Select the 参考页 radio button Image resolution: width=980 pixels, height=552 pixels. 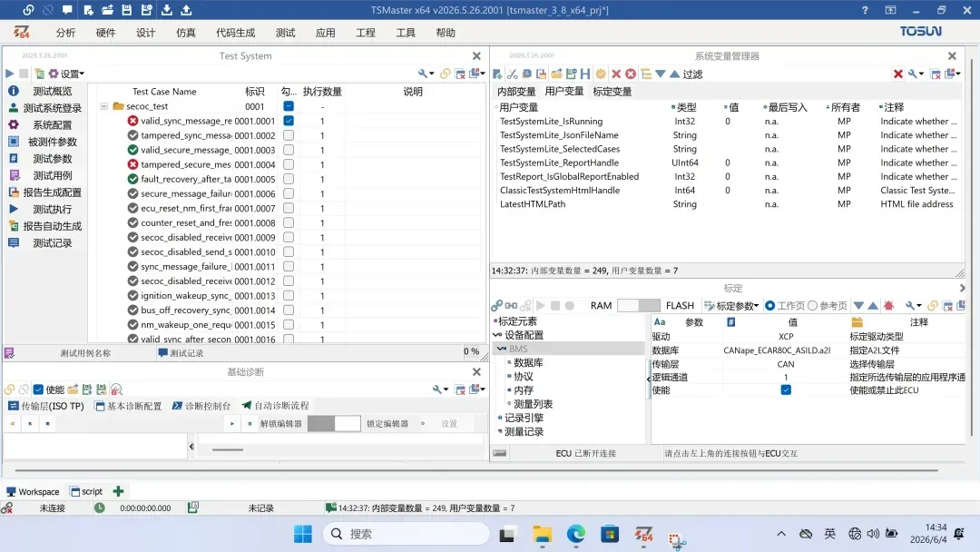coord(812,306)
